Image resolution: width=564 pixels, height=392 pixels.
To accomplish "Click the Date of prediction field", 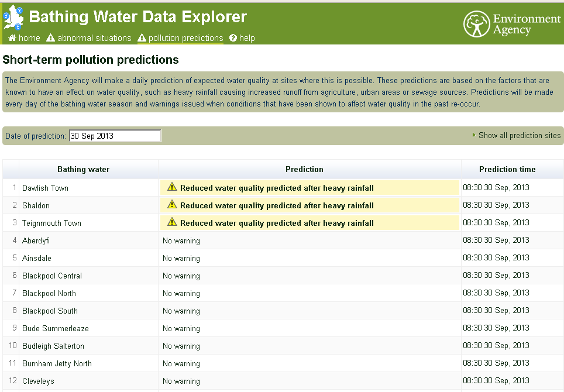I will pos(115,136).
